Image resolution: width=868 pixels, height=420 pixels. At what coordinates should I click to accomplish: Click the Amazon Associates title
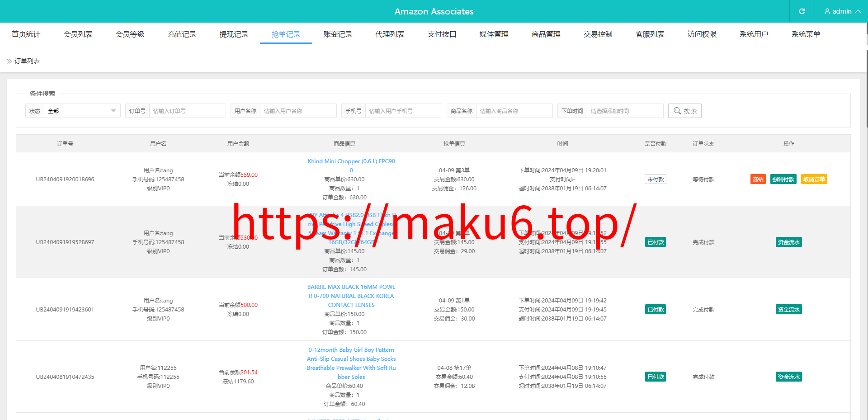click(x=434, y=11)
